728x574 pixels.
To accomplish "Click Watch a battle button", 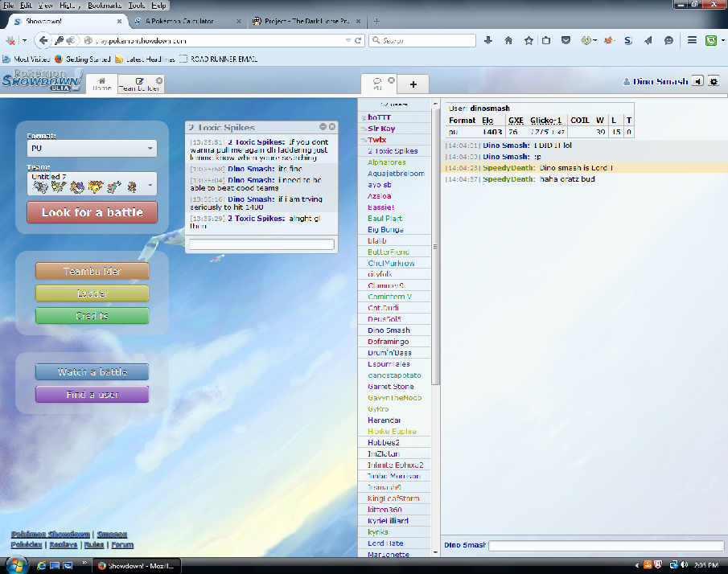I will click(x=92, y=371).
